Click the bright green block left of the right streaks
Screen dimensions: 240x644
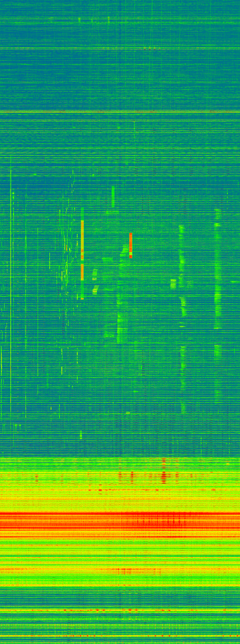(x=173, y=284)
